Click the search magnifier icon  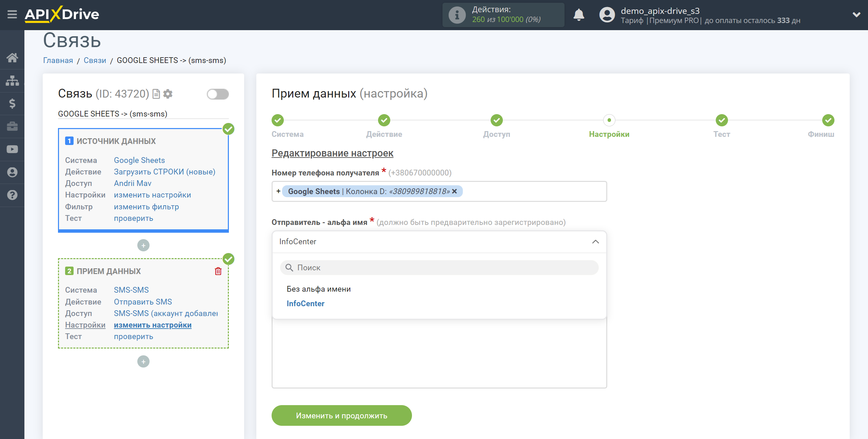click(x=289, y=268)
